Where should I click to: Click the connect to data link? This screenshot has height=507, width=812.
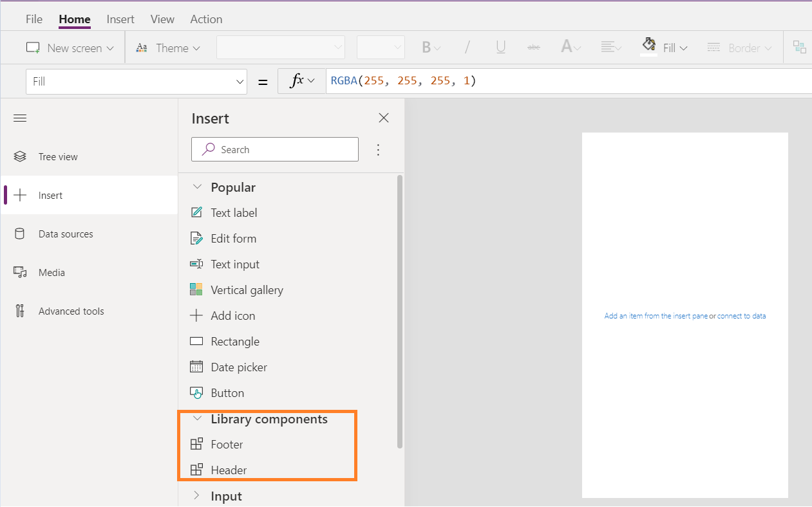click(x=740, y=315)
